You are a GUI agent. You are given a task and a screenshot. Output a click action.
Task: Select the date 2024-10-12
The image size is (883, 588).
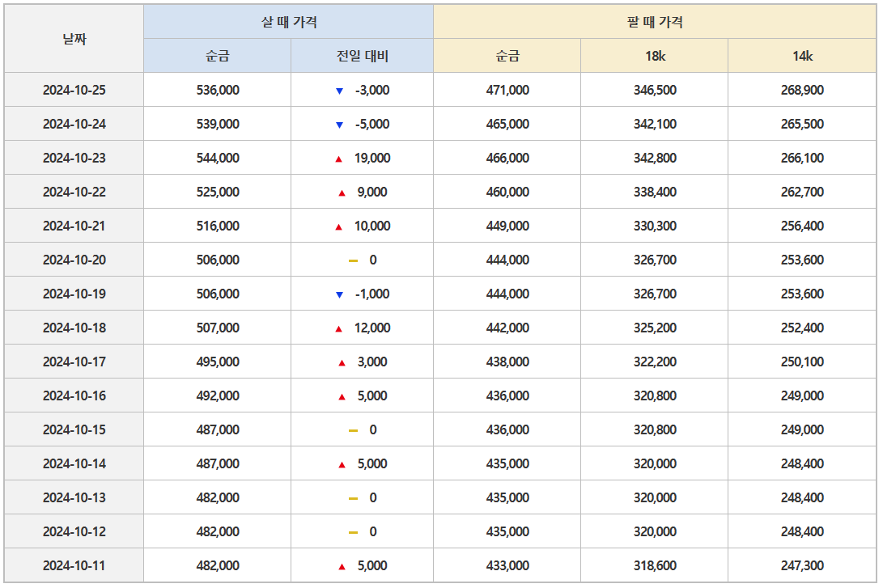pos(74,531)
